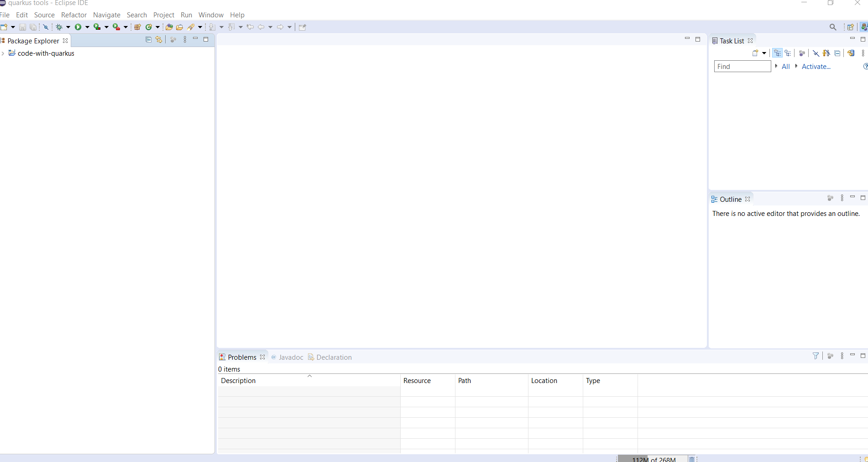This screenshot has height=462, width=868.
Task: Toggle Link with Editor in Package Explorer
Action: click(159, 40)
